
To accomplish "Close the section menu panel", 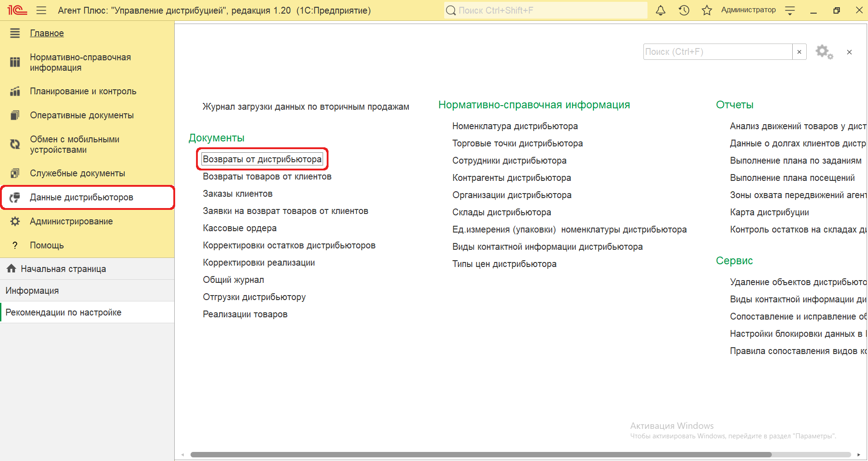I will click(849, 52).
